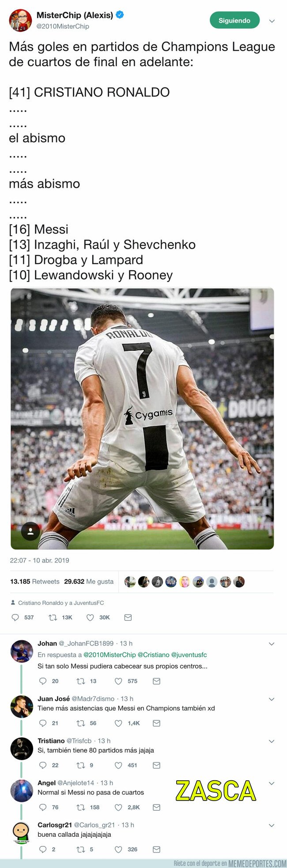Image resolution: width=287 pixels, height=868 pixels.
Task: View the 29.632 Me gusta list
Action: click(x=89, y=581)
